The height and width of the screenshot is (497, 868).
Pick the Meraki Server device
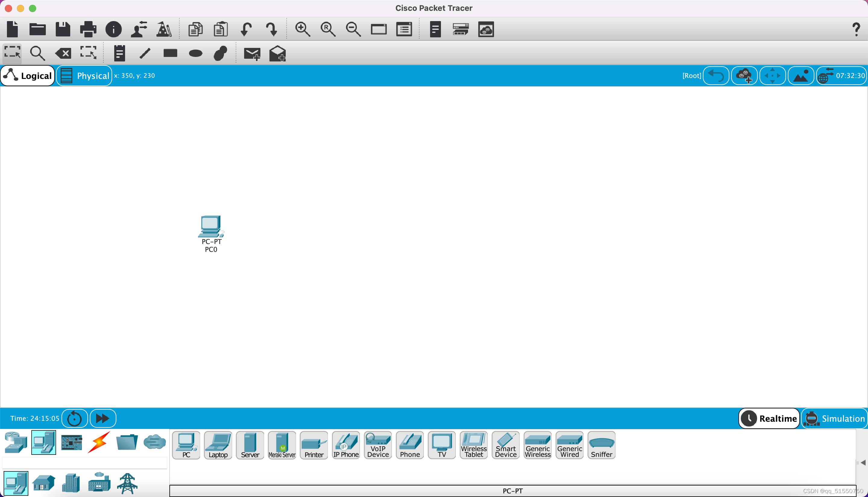click(282, 445)
